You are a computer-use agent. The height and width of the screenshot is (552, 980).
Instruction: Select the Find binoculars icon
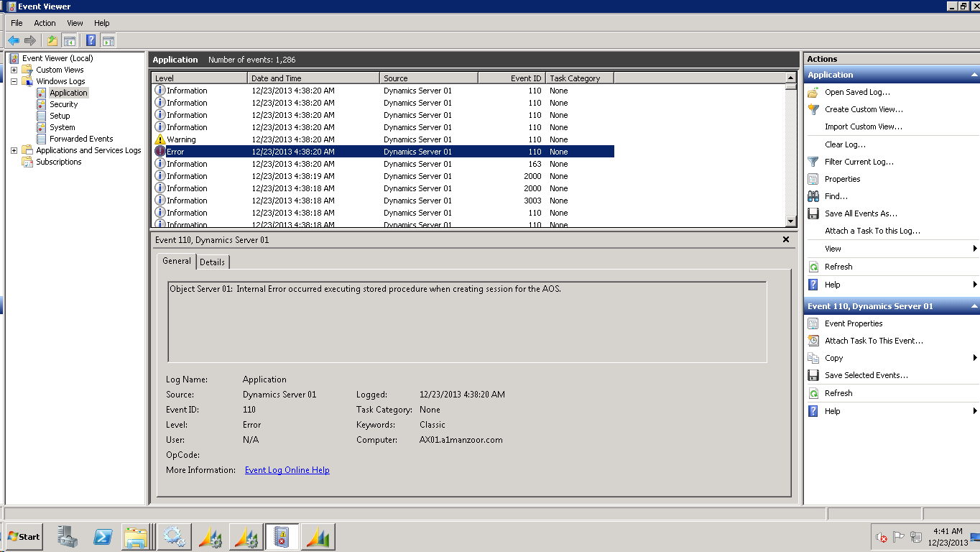pos(812,195)
